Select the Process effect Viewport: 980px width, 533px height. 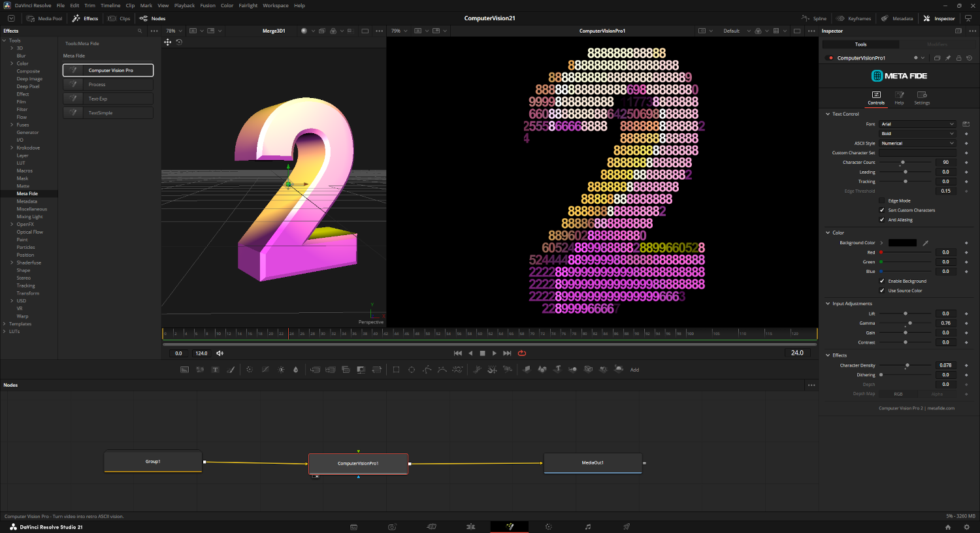108,84
